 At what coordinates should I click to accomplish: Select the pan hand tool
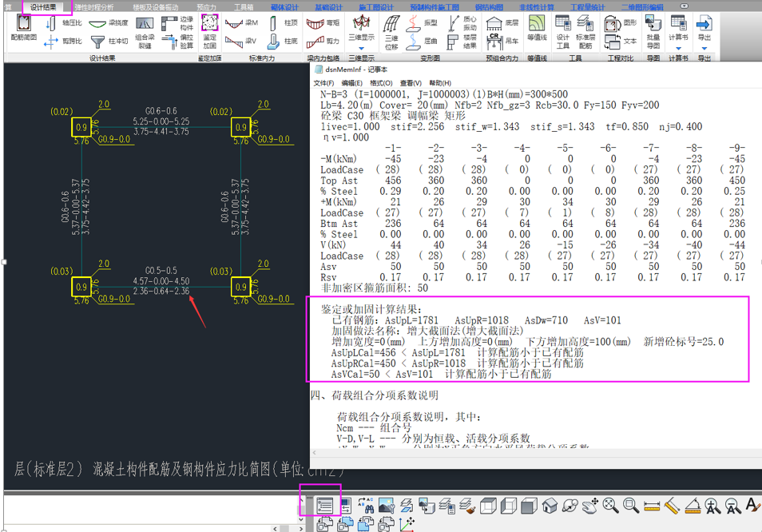(590, 506)
